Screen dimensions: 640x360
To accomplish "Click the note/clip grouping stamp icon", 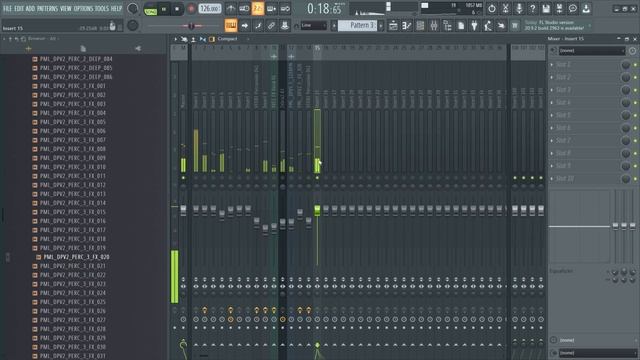I will pyautogui.click(x=285, y=26).
